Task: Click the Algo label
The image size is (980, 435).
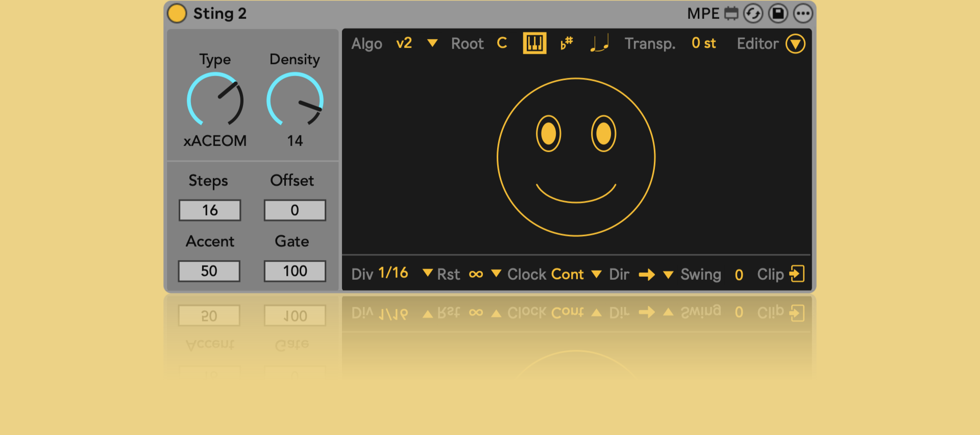Action: 366,44
